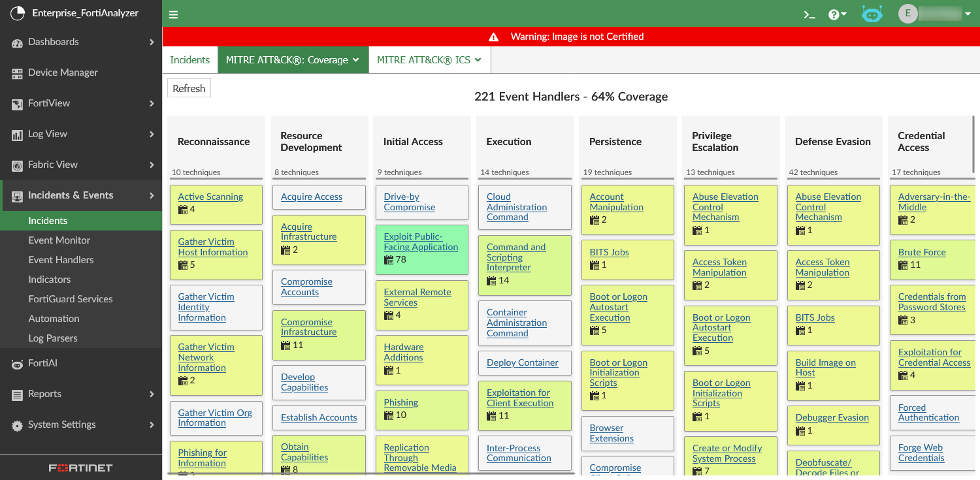This screenshot has height=480, width=980.
Task: Open the Exploitation for Credential Access link
Action: tap(934, 357)
